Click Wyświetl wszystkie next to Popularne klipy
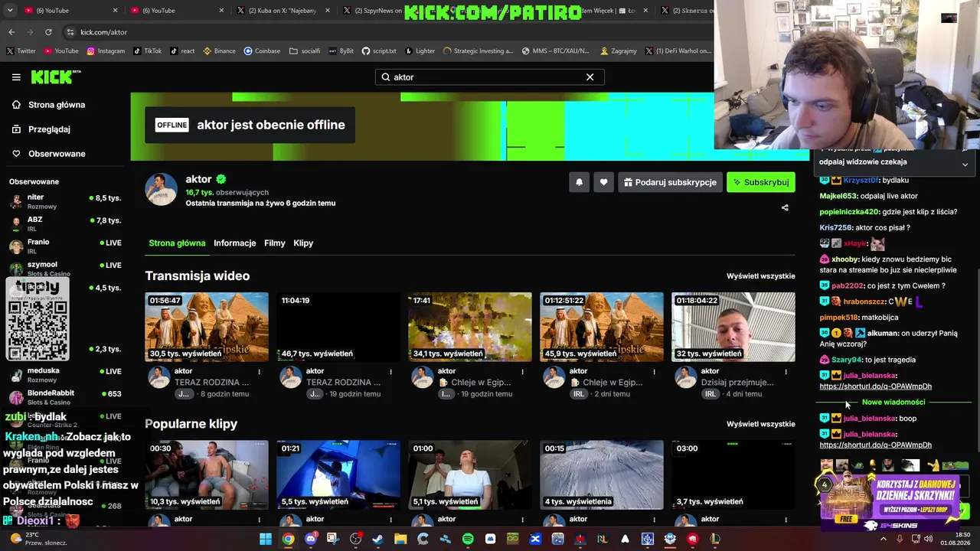 761,424
